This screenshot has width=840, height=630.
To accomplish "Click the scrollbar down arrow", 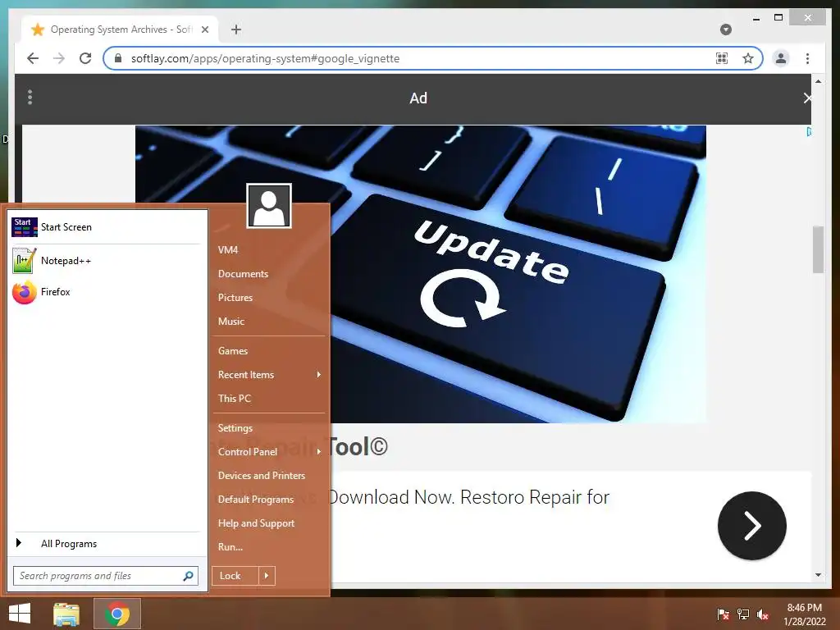I will [x=818, y=575].
